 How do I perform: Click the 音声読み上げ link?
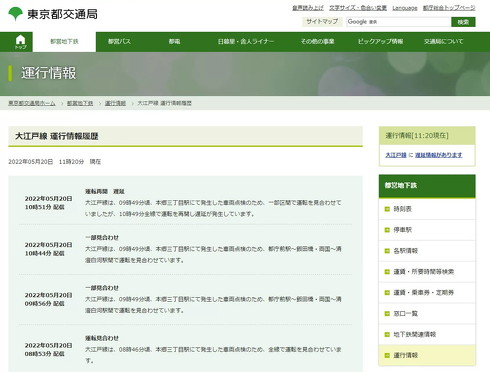pos(308,8)
